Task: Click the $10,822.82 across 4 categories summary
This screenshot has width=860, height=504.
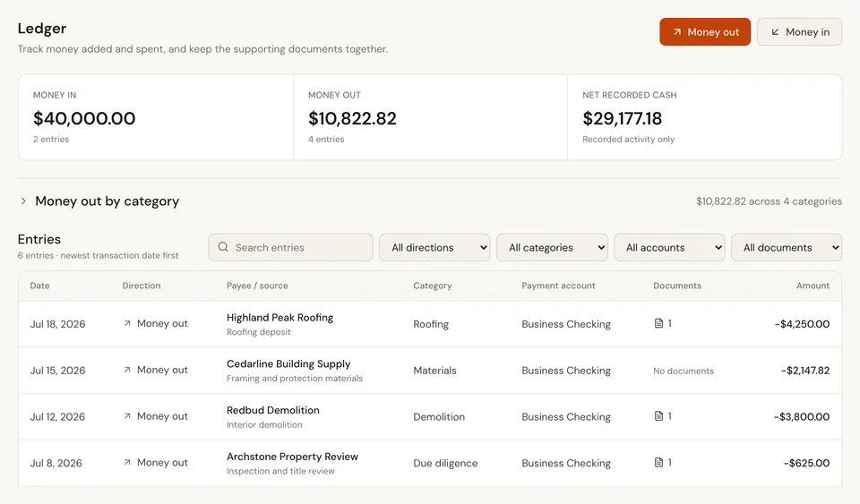Action: 769,201
